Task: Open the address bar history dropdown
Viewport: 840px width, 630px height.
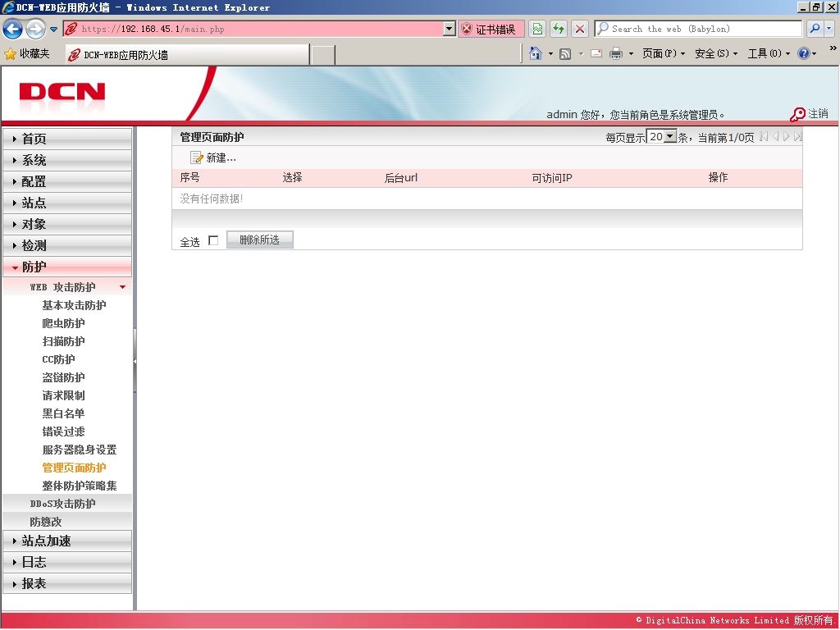Action: pyautogui.click(x=450, y=29)
